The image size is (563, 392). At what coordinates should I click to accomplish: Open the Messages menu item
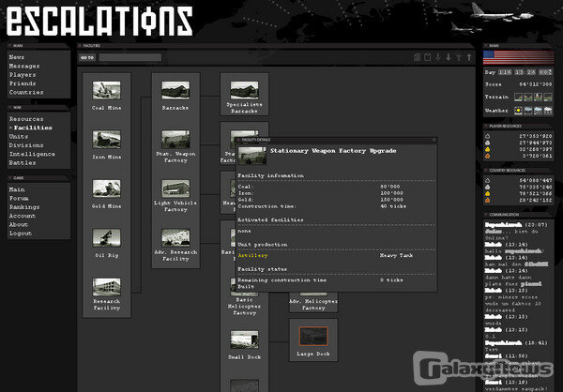[x=24, y=66]
